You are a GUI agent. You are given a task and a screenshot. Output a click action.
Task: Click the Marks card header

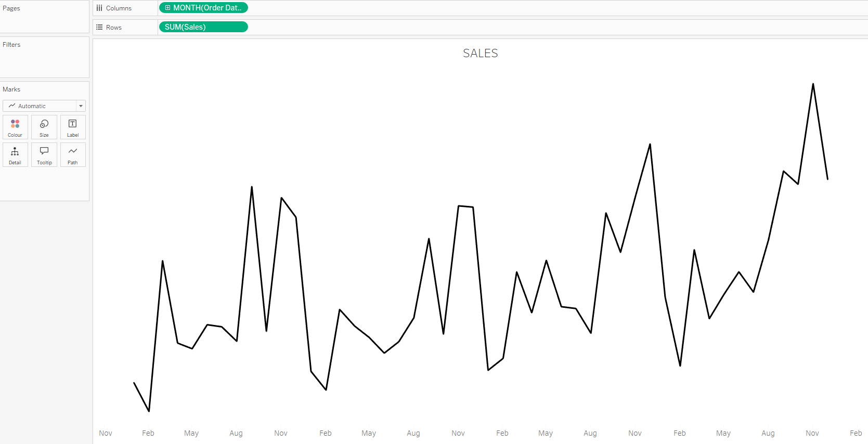click(x=11, y=89)
